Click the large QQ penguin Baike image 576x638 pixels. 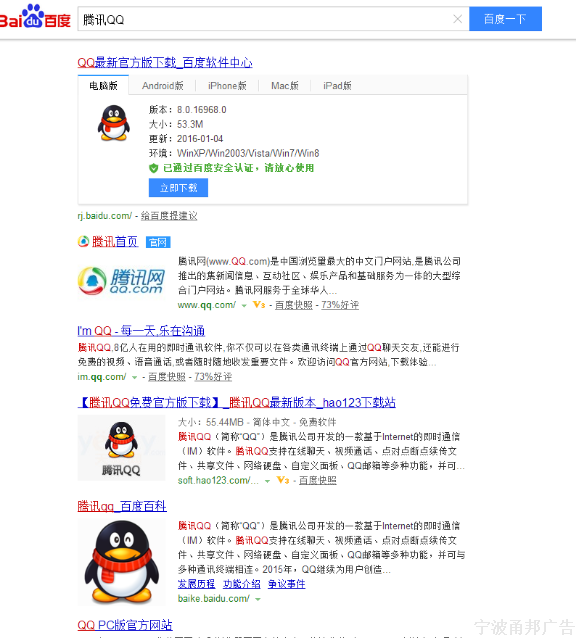(121, 562)
